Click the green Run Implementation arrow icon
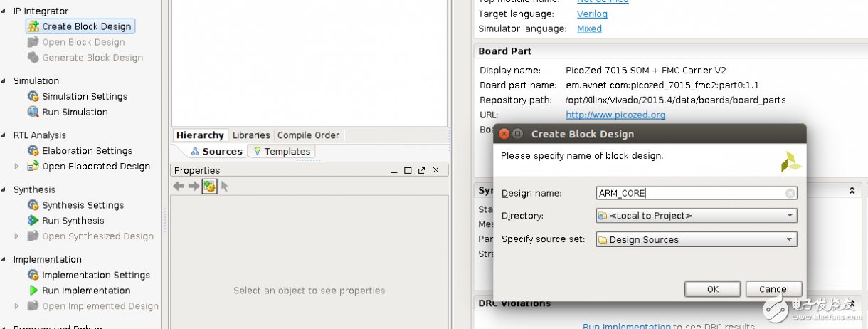This screenshot has height=329, width=868. [33, 291]
